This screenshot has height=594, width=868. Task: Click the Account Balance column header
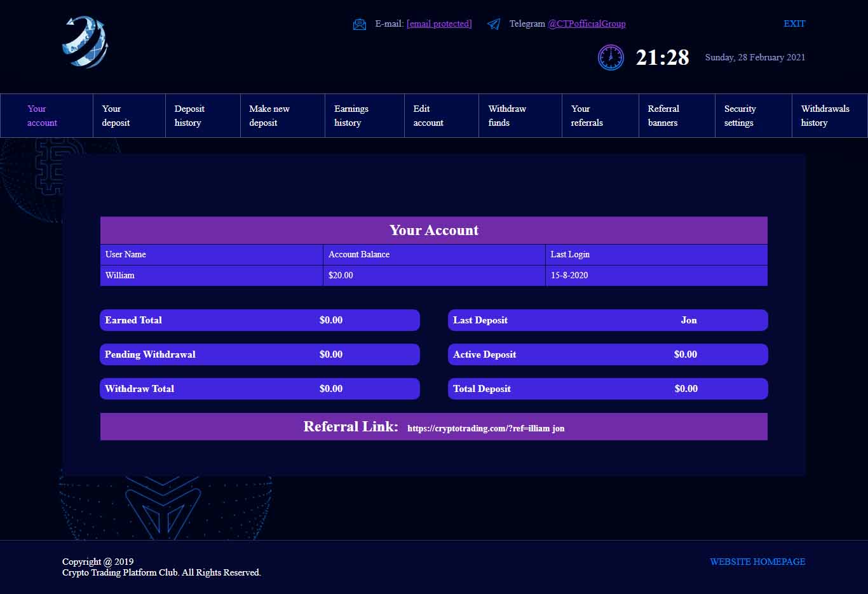pyautogui.click(x=359, y=254)
